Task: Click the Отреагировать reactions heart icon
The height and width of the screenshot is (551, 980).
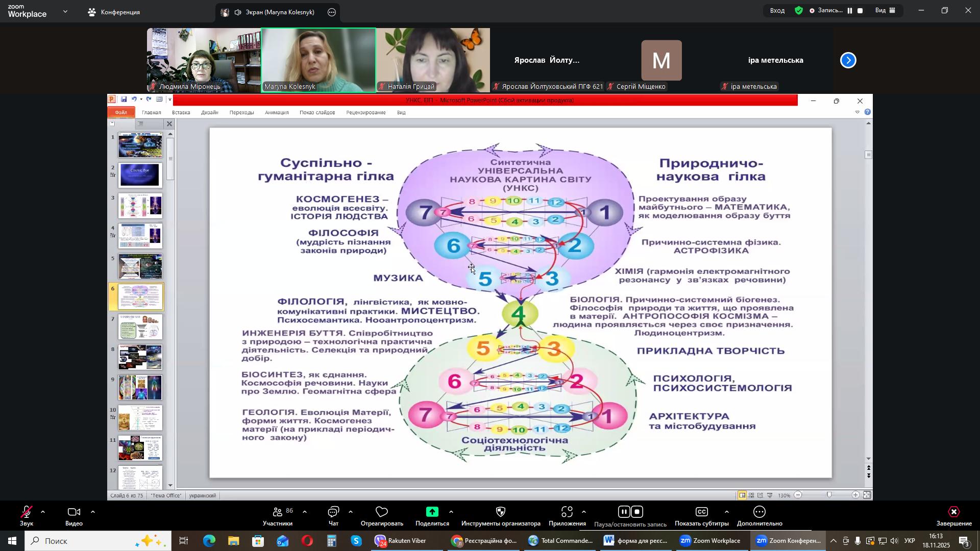Action: tap(382, 513)
